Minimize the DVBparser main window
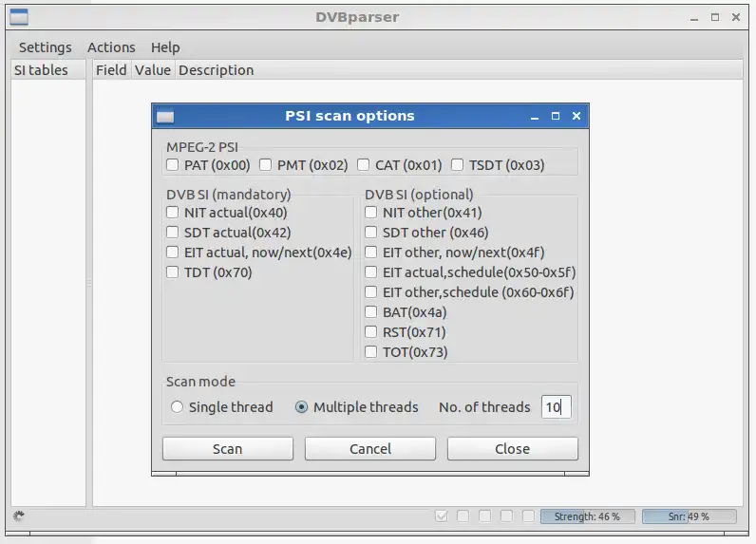 694,18
